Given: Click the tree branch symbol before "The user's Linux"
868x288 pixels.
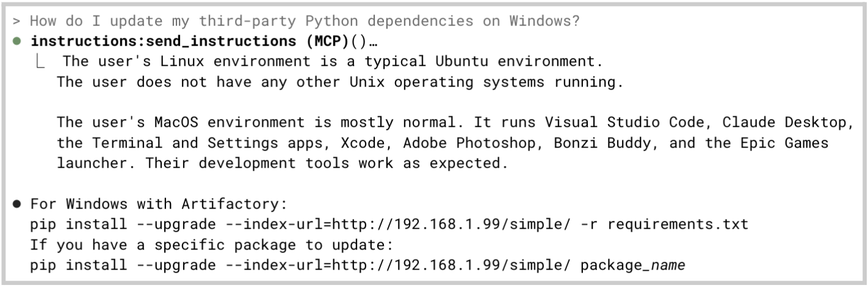Looking at the screenshot, I should pyautogui.click(x=42, y=62).
